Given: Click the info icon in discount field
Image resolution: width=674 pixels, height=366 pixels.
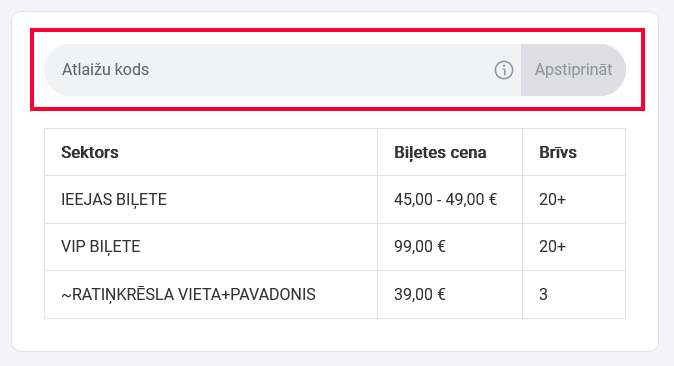Looking at the screenshot, I should (503, 70).
